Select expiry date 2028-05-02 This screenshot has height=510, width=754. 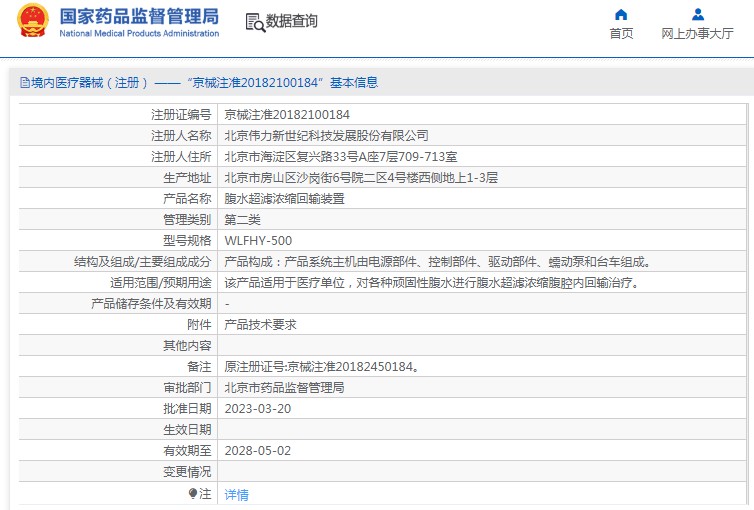point(258,451)
